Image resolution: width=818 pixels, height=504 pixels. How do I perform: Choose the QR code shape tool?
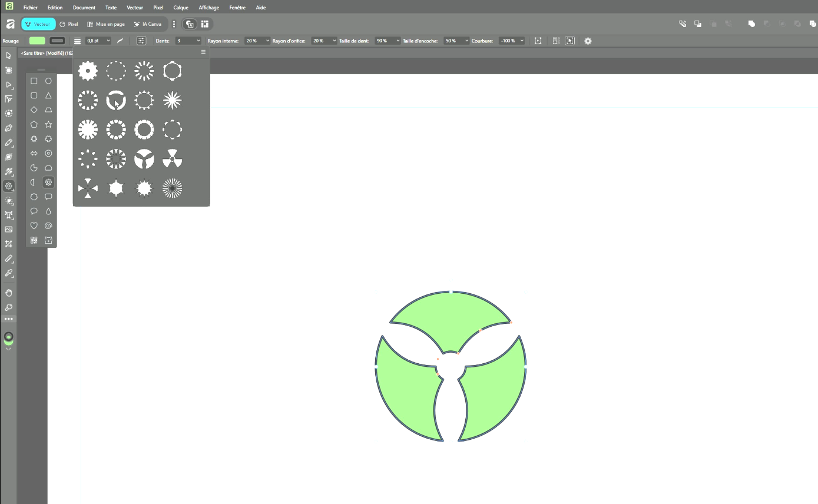coord(34,240)
